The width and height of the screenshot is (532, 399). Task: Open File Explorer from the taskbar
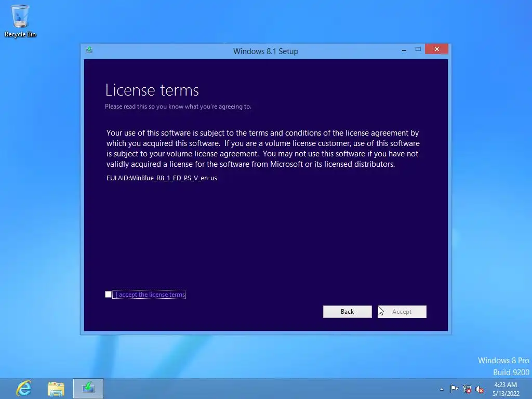click(x=56, y=389)
